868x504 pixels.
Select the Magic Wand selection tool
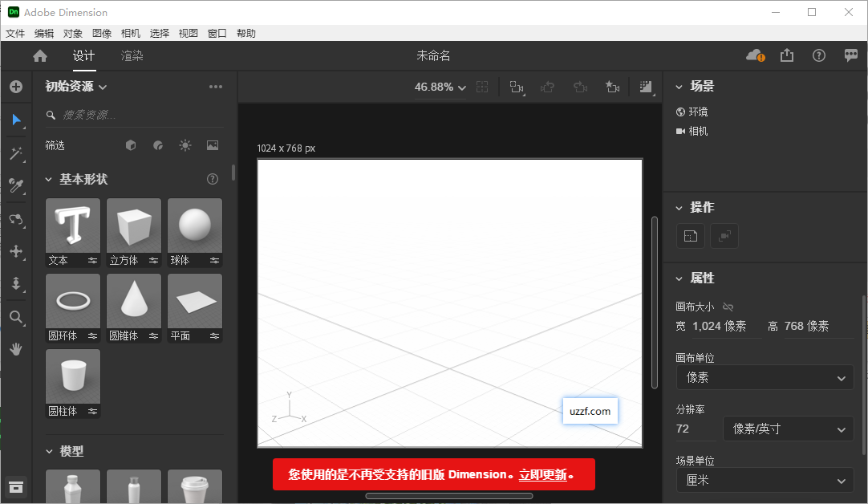16,154
